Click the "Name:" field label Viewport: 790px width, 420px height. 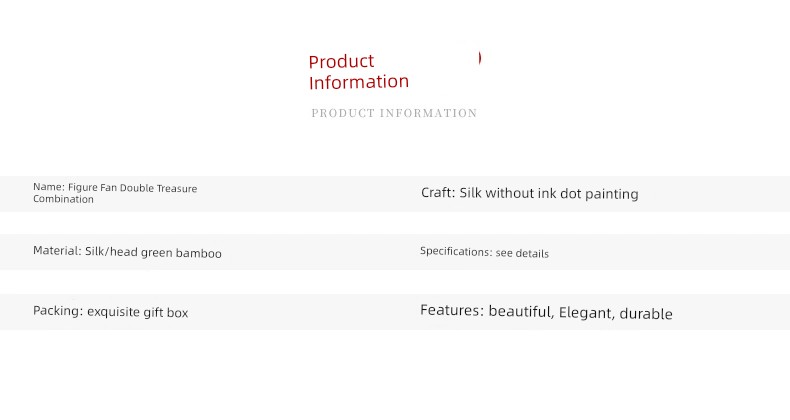point(48,187)
